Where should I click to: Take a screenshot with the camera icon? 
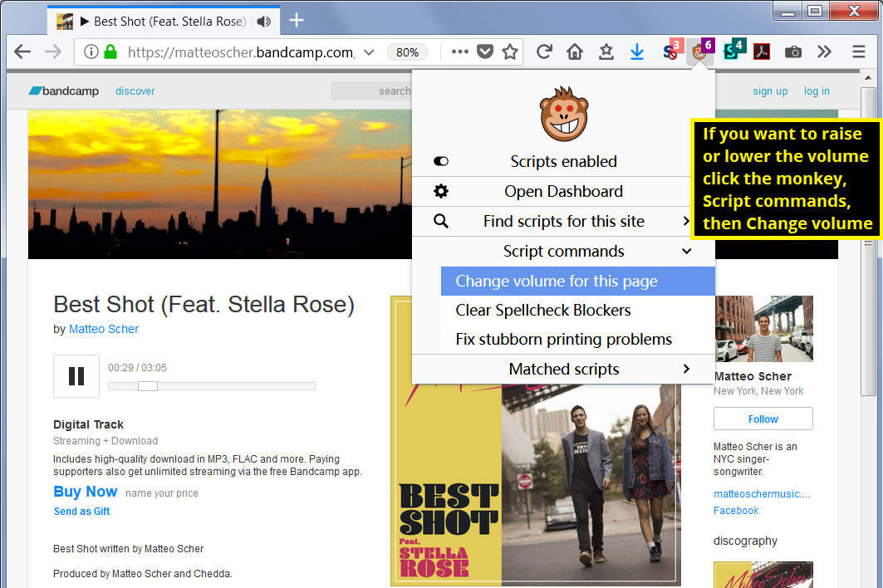[x=792, y=51]
